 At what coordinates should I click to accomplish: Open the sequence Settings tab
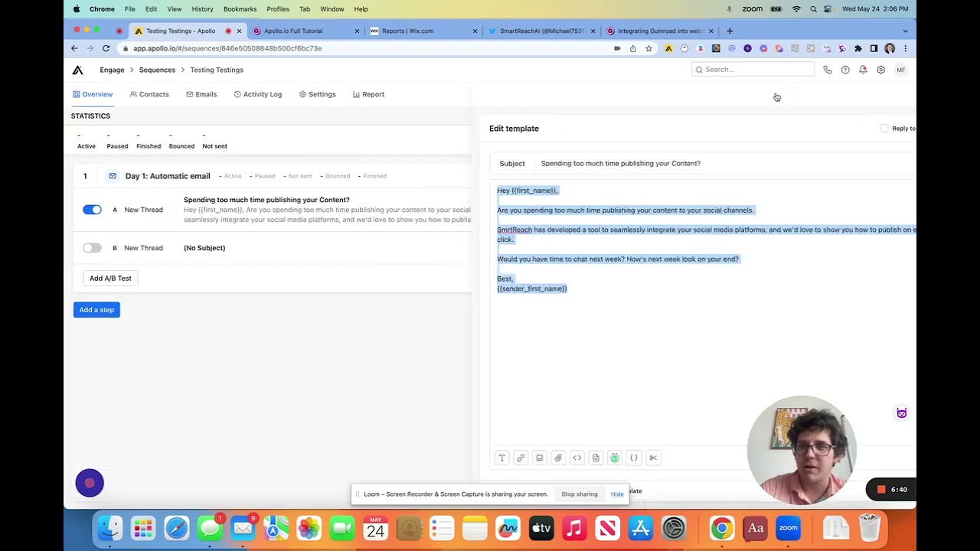[x=318, y=94]
